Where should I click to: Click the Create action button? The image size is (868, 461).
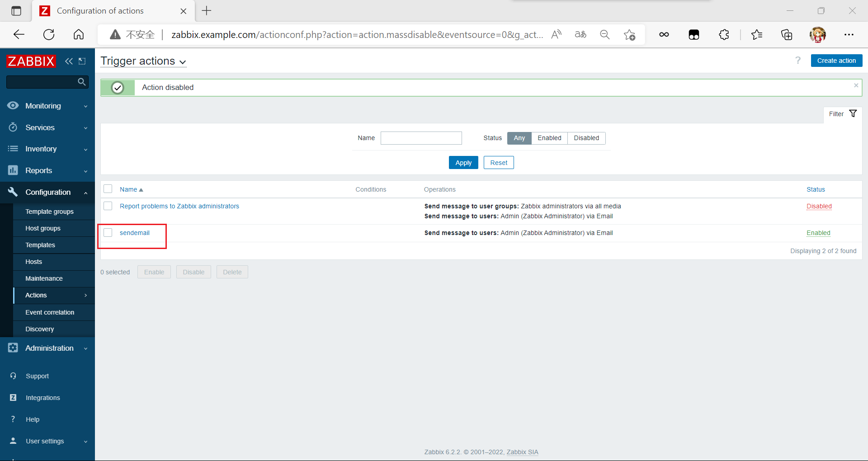[836, 61]
